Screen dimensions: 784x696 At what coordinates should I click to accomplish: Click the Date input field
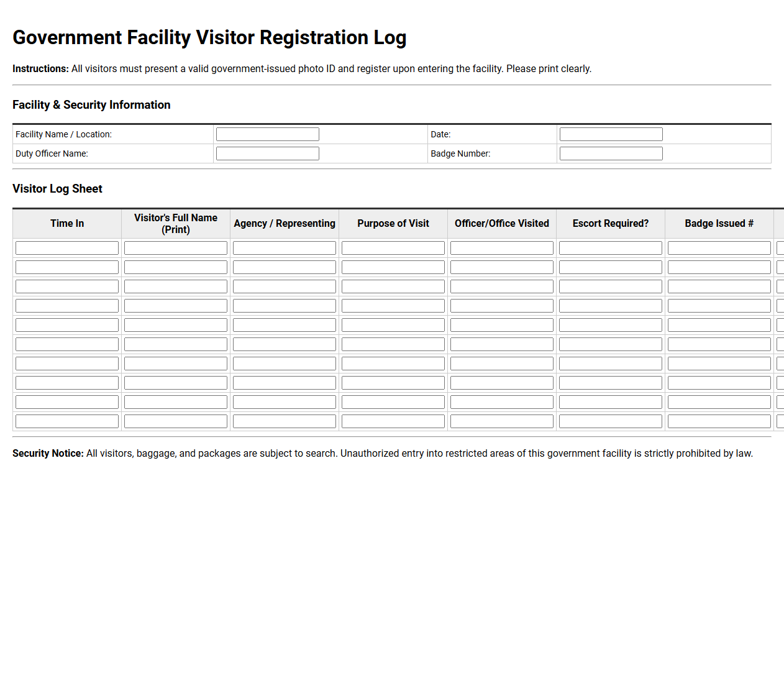(611, 134)
